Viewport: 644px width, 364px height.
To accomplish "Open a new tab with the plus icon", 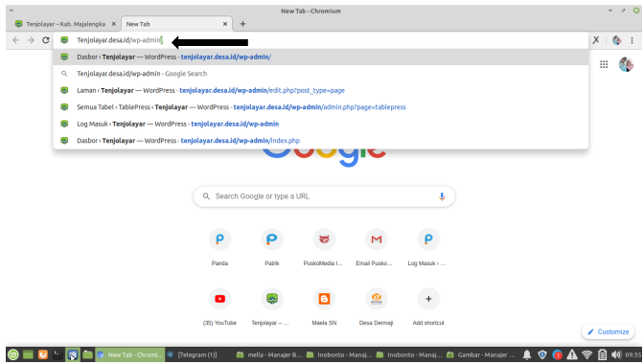I will tap(242, 24).
